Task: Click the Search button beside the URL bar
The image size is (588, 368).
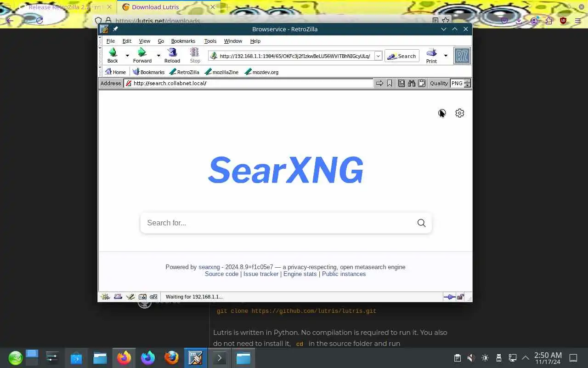Action: [x=402, y=56]
